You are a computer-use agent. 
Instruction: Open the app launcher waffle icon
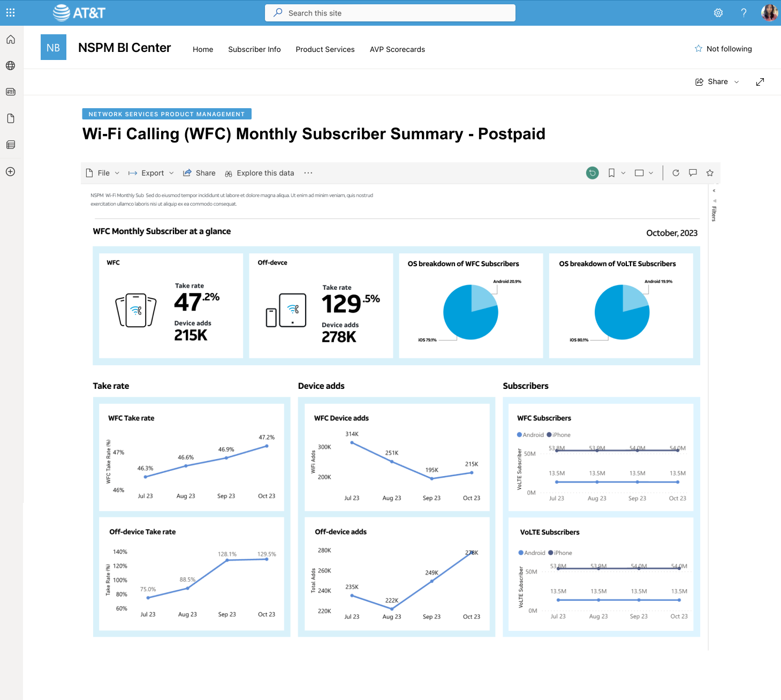pos(11,12)
